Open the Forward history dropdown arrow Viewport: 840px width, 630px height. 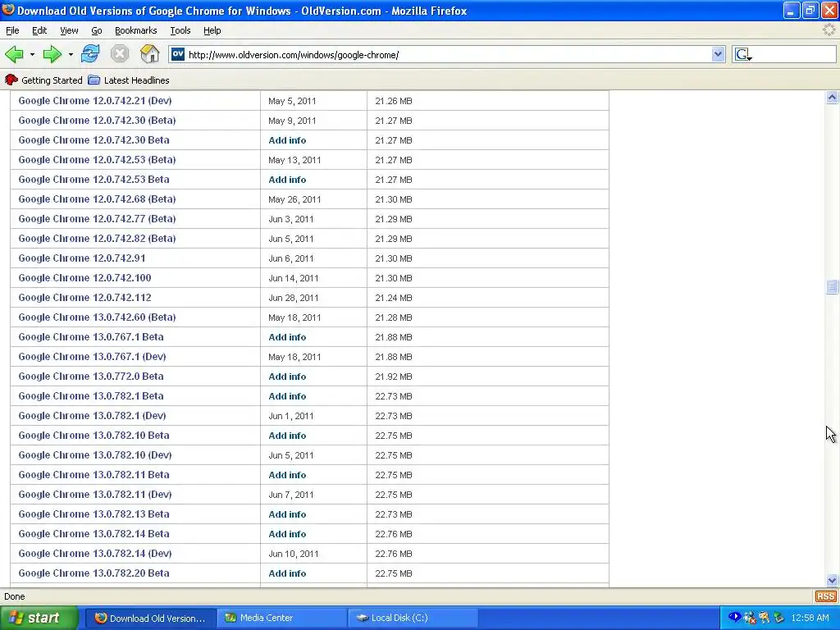pos(71,55)
